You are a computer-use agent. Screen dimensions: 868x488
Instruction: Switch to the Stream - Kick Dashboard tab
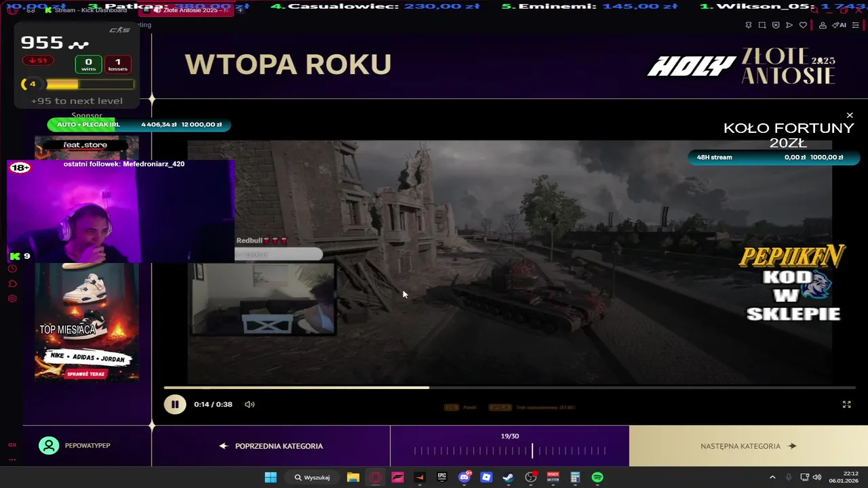click(x=85, y=10)
